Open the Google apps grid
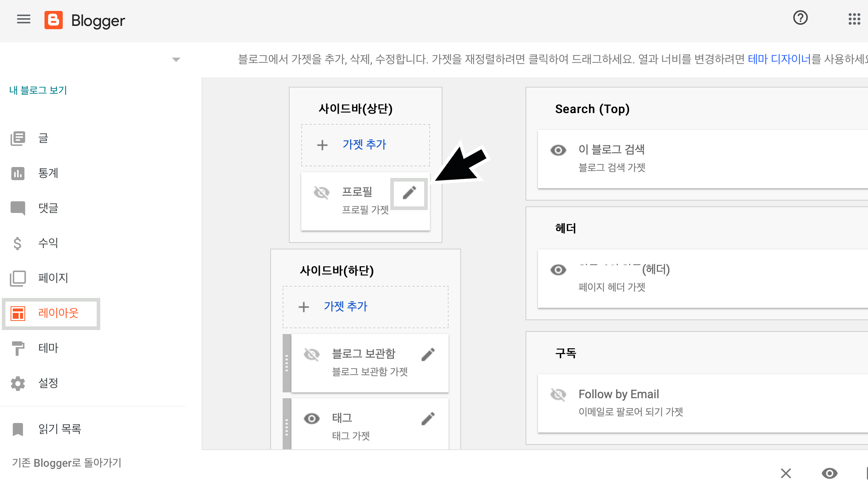Image resolution: width=868 pixels, height=485 pixels. (x=854, y=19)
